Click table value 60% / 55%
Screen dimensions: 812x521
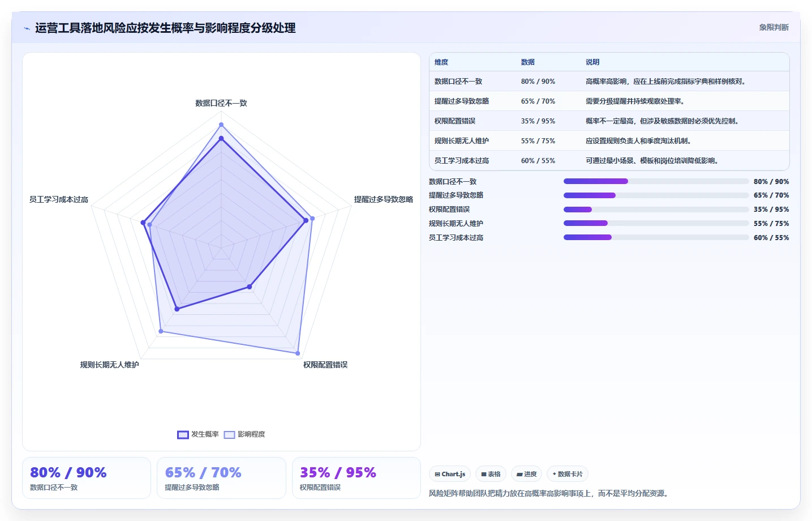pyautogui.click(x=538, y=161)
